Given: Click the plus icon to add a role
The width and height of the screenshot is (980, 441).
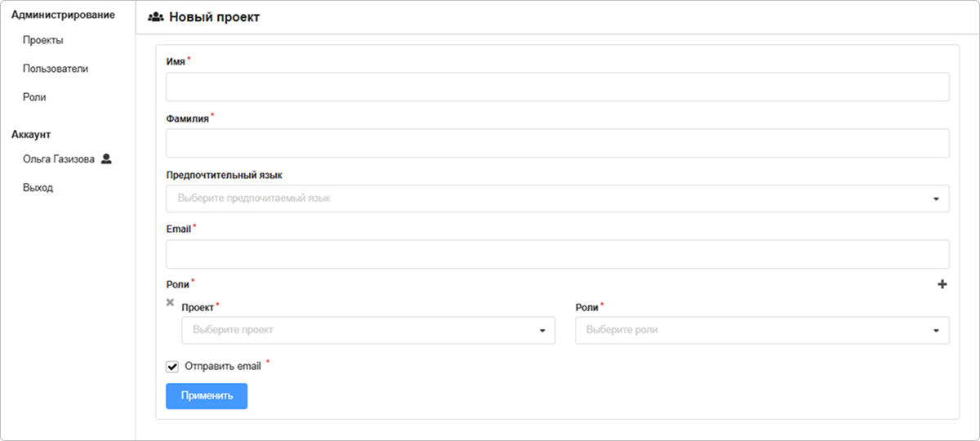Looking at the screenshot, I should 942,285.
